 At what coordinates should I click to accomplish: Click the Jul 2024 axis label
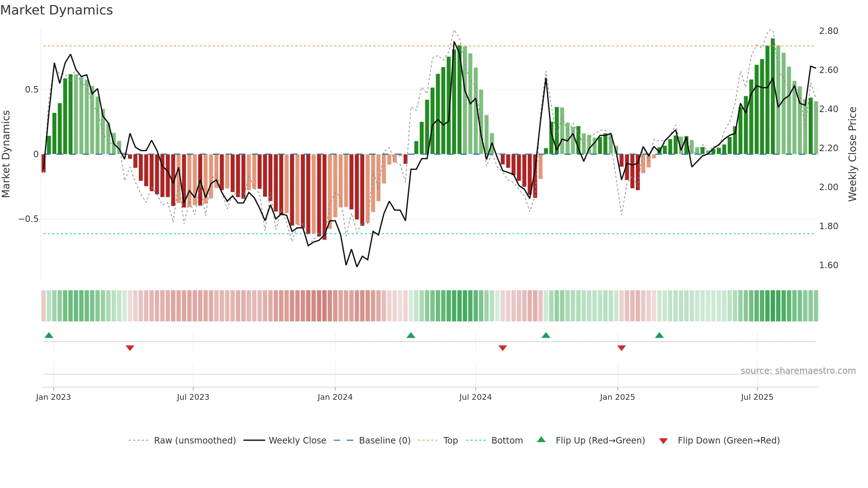(x=476, y=397)
